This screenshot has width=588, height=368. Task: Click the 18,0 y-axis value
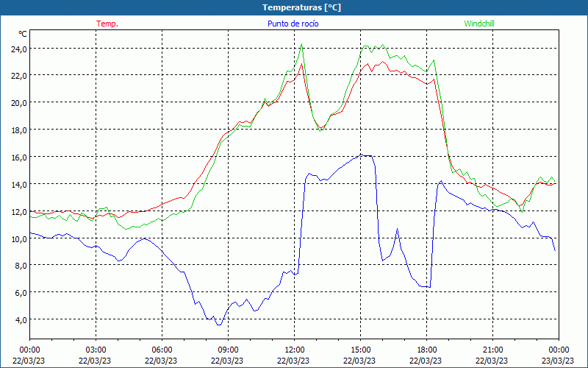(19, 130)
